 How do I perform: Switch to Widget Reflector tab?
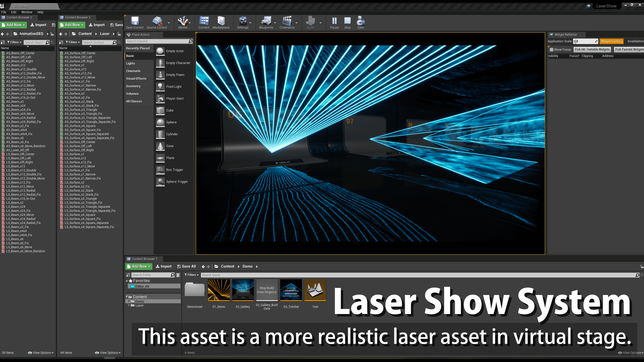566,35
